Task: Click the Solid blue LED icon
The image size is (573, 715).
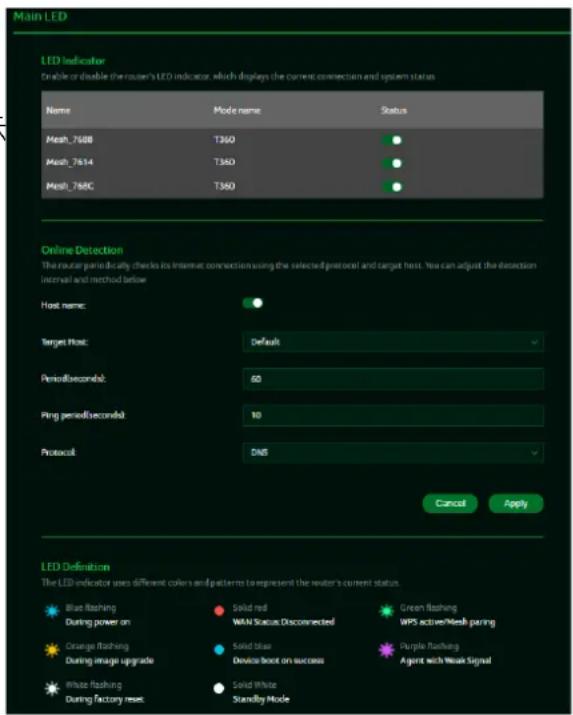Action: (x=219, y=650)
